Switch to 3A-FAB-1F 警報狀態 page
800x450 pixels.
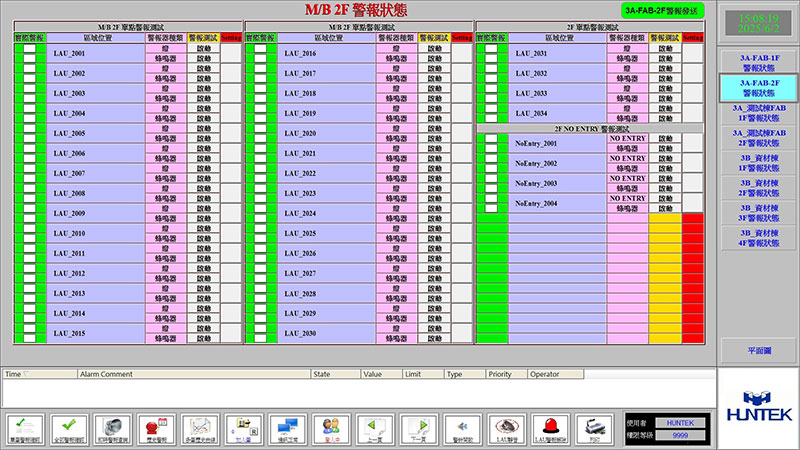[760, 63]
